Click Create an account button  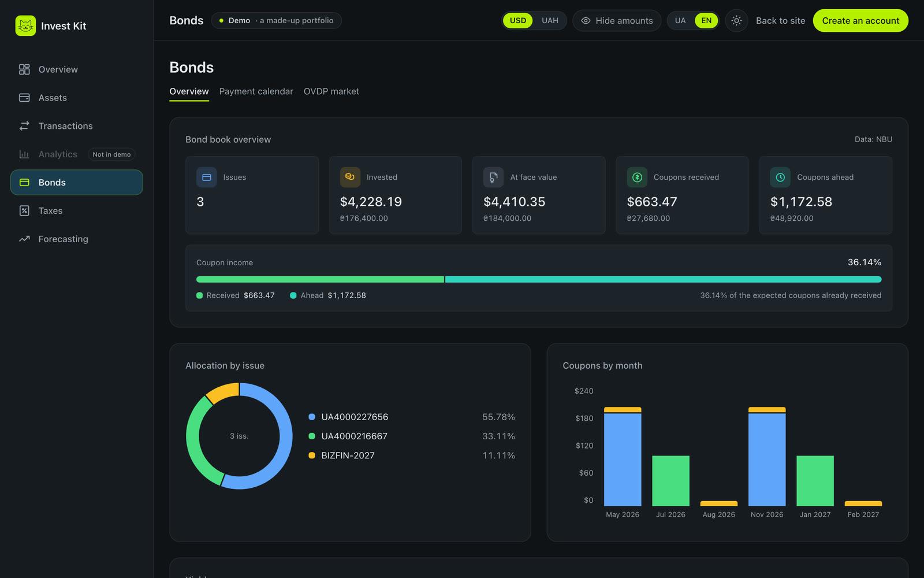tap(860, 21)
